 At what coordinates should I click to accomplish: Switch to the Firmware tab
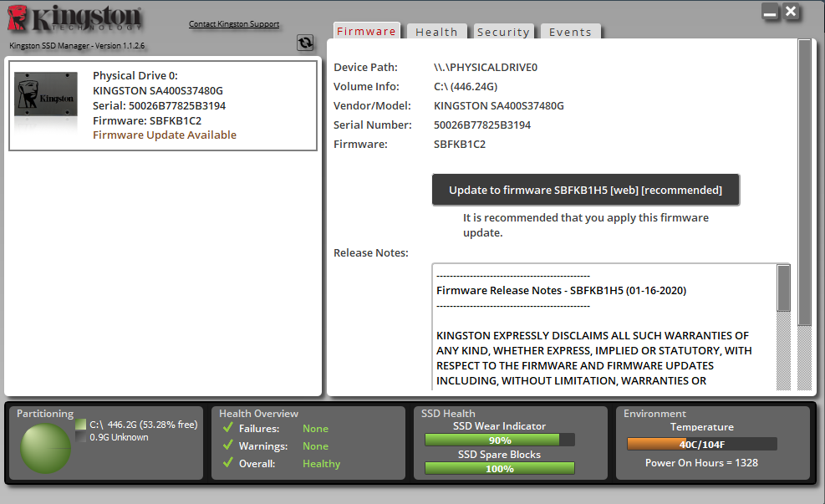tap(367, 32)
